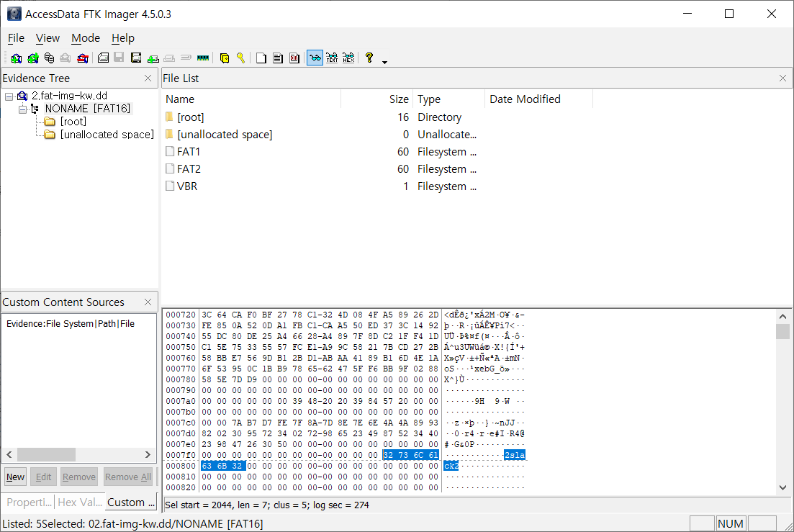Select [root] directory in File List
Screen dimensions: 794x532
tap(190, 117)
